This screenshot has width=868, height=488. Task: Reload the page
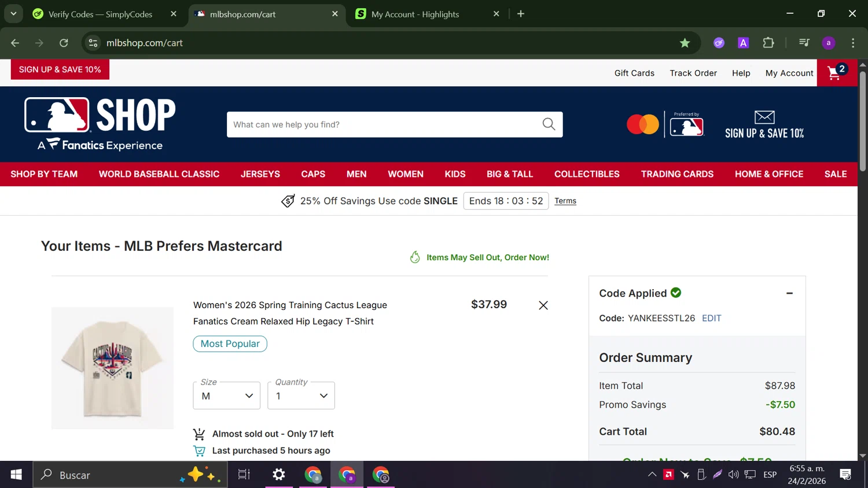pyautogui.click(x=64, y=43)
